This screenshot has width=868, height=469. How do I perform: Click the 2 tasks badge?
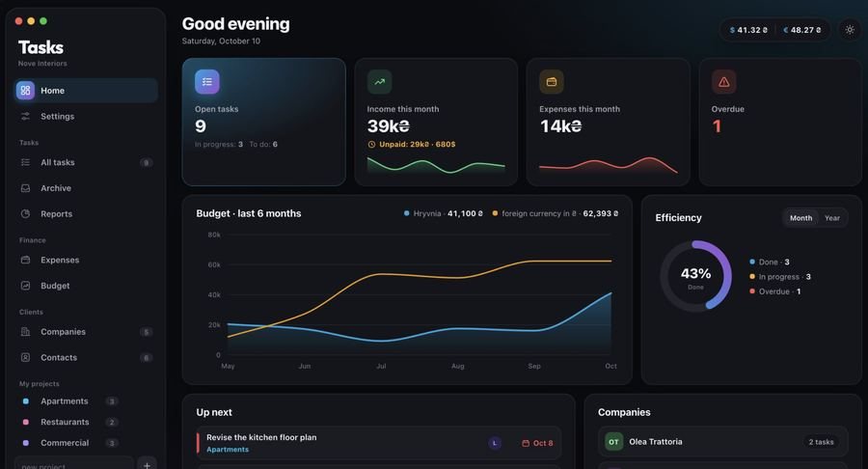(821, 442)
